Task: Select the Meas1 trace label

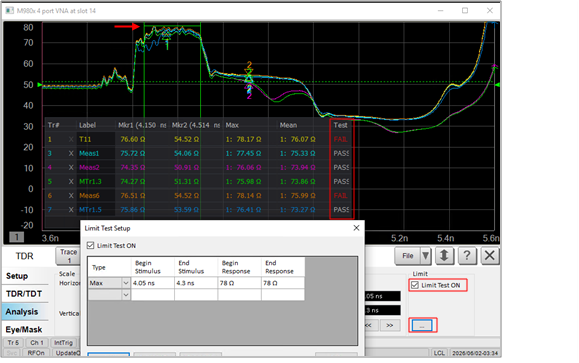Action: pyautogui.click(x=89, y=153)
